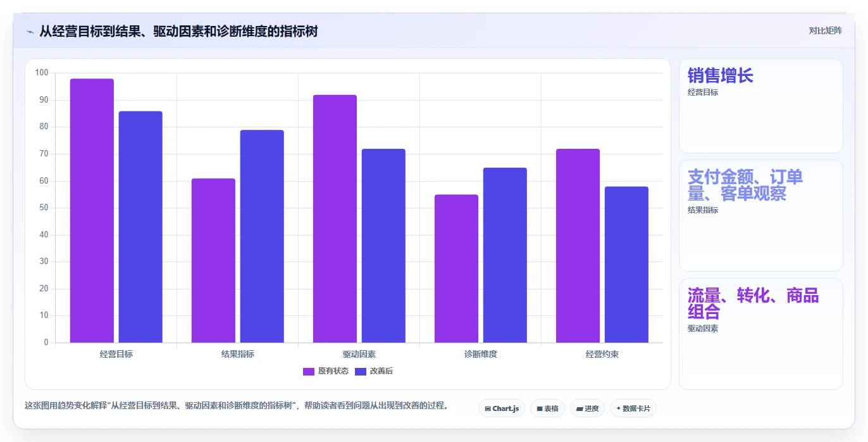Click the 进度 chip
Image resolution: width=868 pixels, height=442 pixels.
587,408
